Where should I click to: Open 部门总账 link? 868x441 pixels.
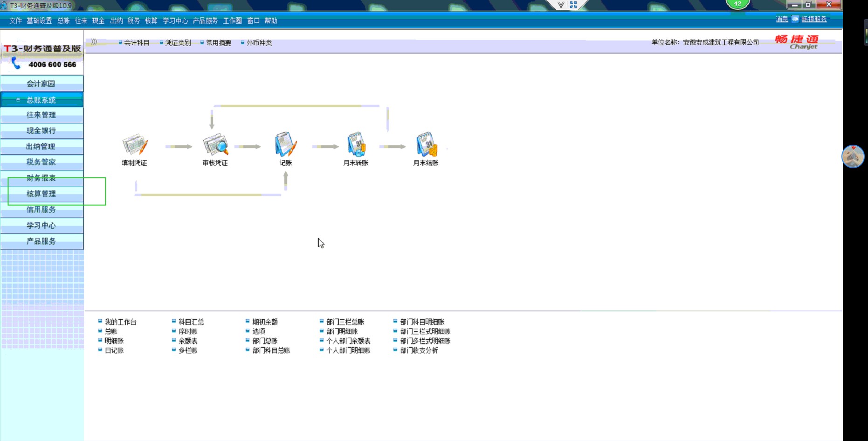[265, 341]
